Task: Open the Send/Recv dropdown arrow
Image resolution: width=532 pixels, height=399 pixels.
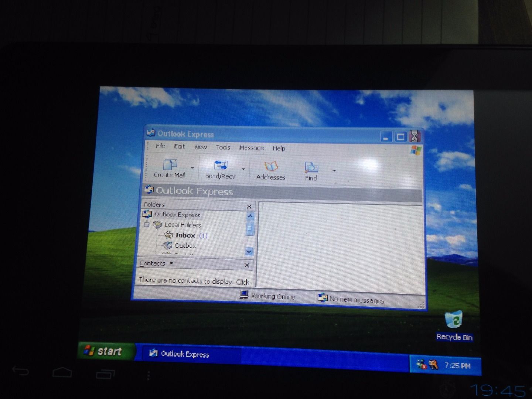Action: tap(243, 168)
